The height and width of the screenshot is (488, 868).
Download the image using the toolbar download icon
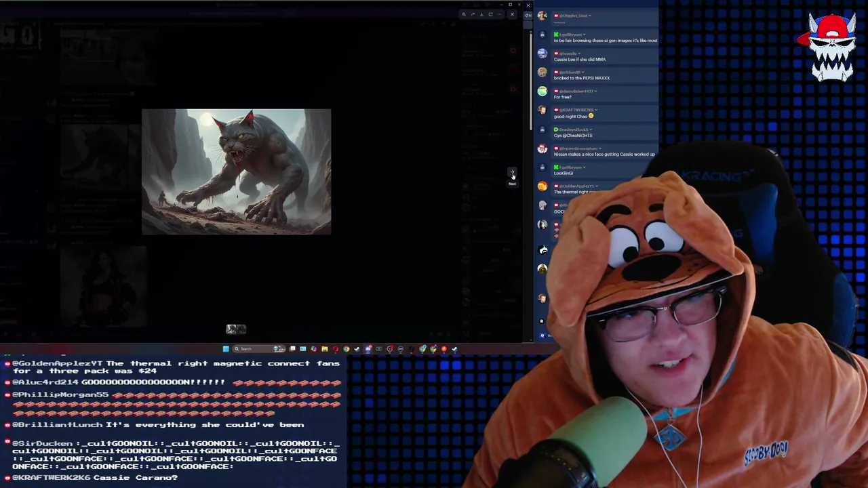[481, 14]
